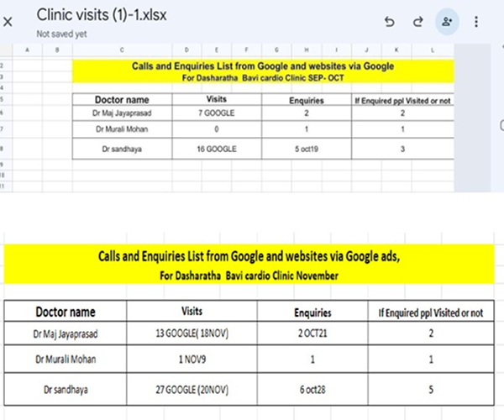The image size is (504, 420).
Task: Select column K header
Action: pyautogui.click(x=396, y=50)
